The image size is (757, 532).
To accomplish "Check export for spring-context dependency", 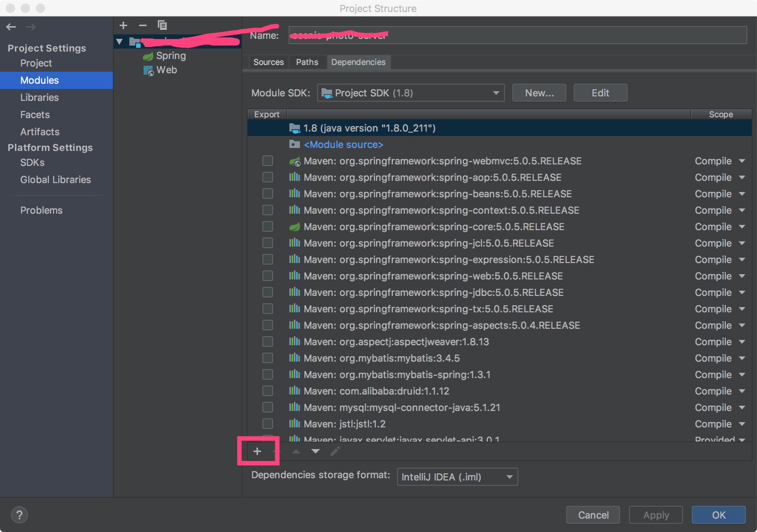I will (x=268, y=210).
